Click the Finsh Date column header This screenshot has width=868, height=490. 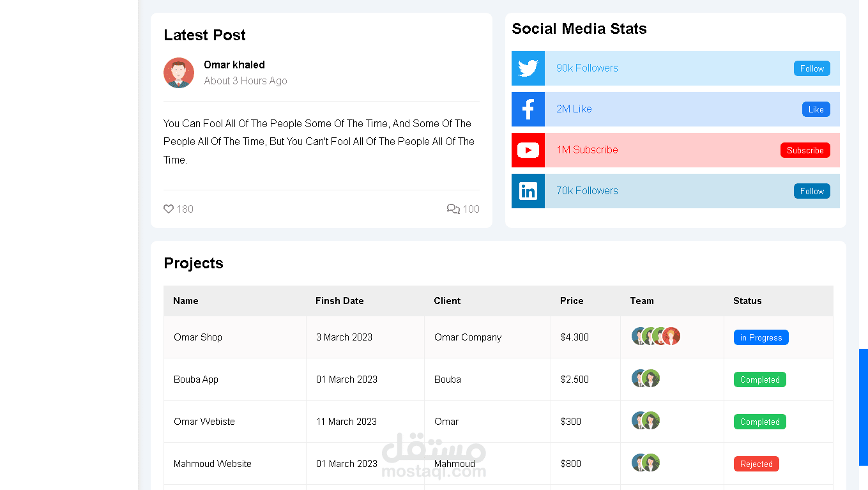[340, 301]
